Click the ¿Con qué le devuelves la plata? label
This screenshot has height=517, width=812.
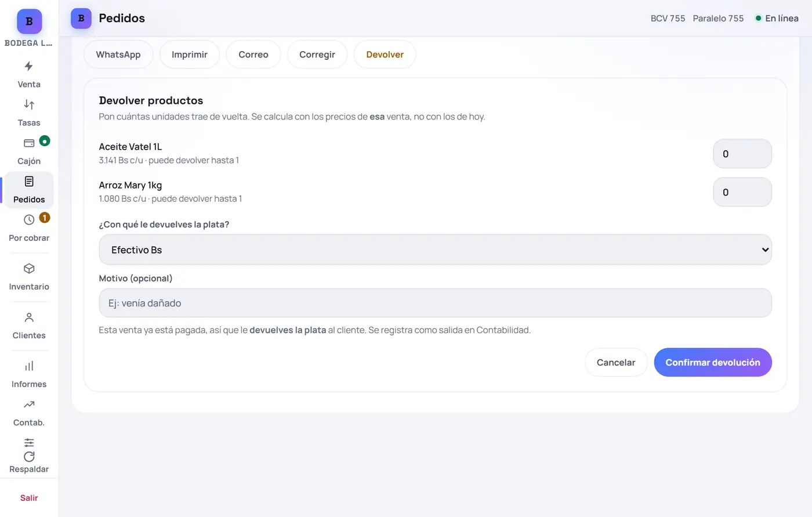click(x=164, y=225)
